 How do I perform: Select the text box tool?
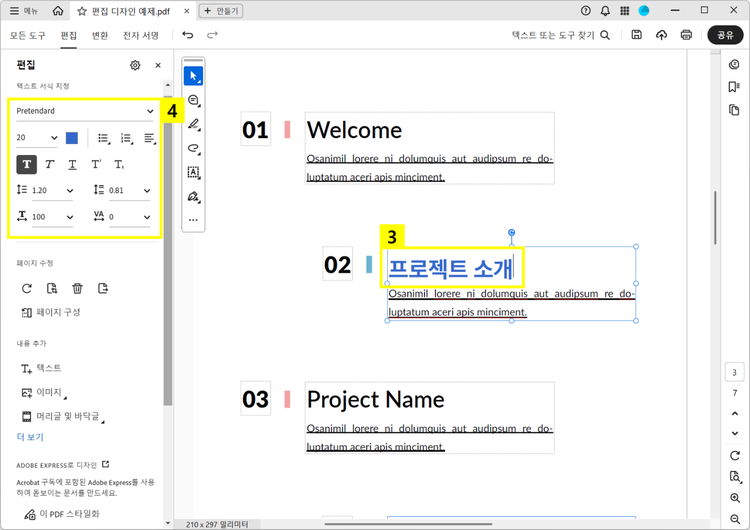193,172
